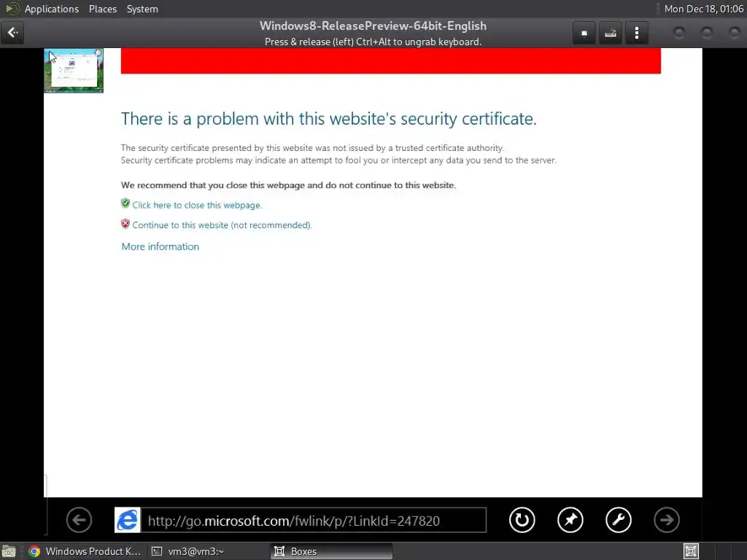747x560 pixels.
Task: Click the distribution logo in the top panel
Action: pyautogui.click(x=12, y=9)
